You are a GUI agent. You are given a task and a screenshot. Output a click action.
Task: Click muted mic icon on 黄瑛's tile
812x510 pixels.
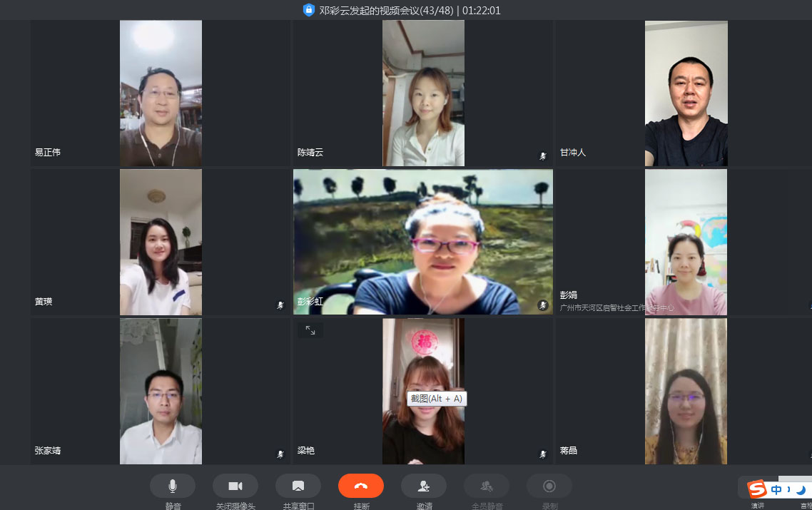click(x=280, y=305)
